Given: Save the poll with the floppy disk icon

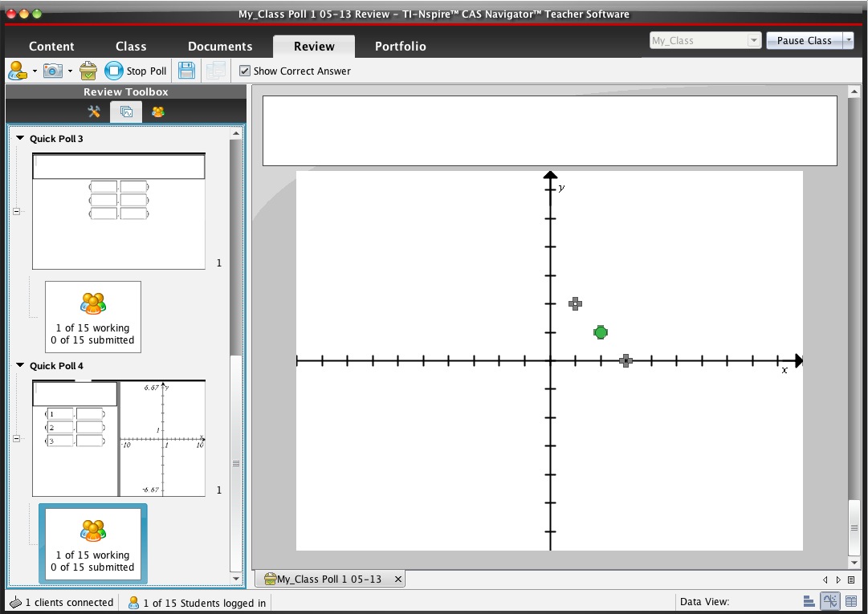Looking at the screenshot, I should (x=186, y=71).
